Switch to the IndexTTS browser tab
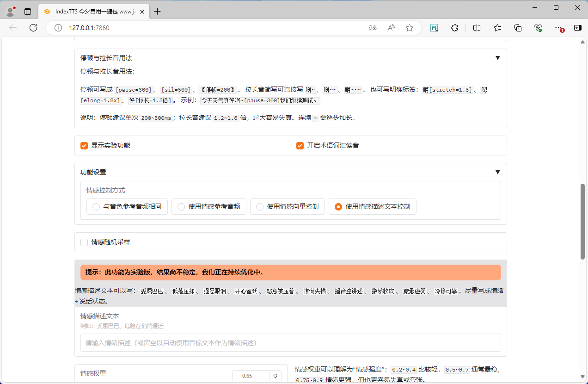 coord(92,12)
